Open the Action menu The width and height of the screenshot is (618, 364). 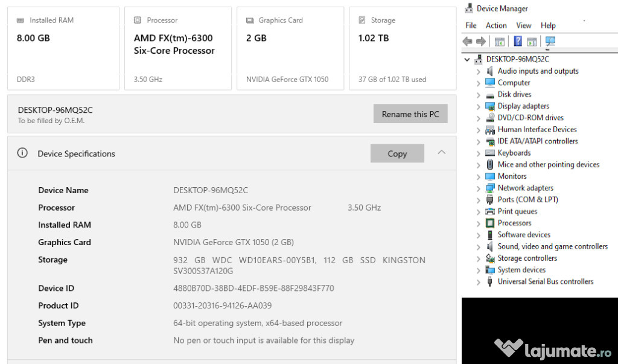point(496,25)
